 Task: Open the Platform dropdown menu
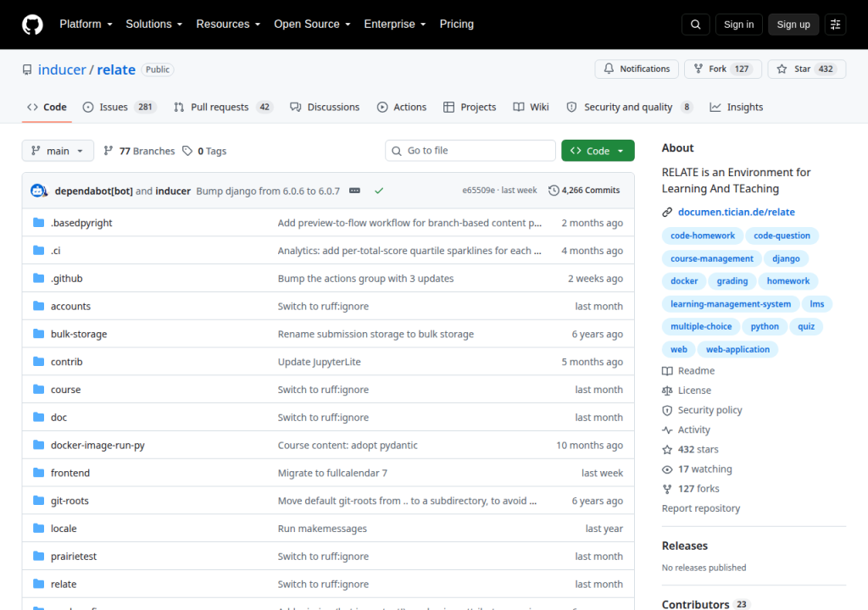(86, 25)
